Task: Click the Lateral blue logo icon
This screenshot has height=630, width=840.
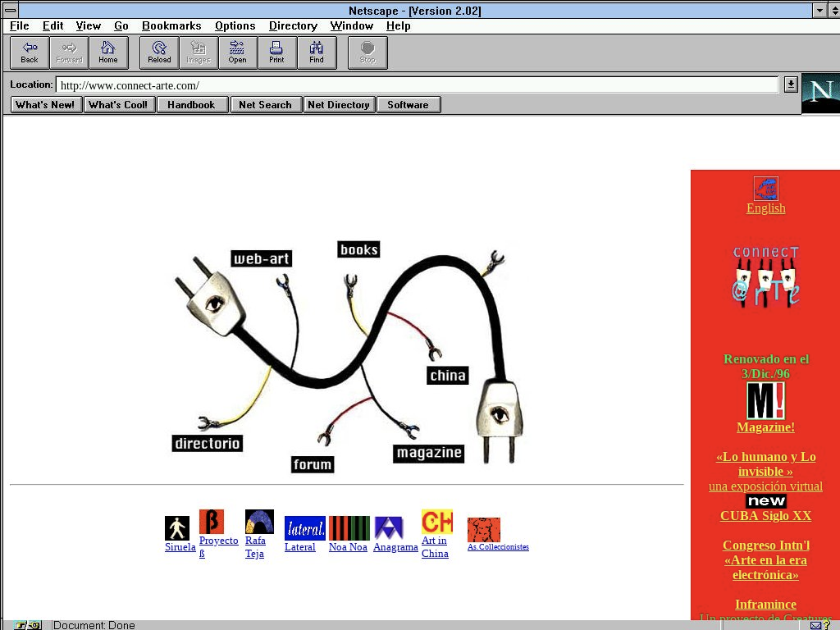Action: click(305, 527)
